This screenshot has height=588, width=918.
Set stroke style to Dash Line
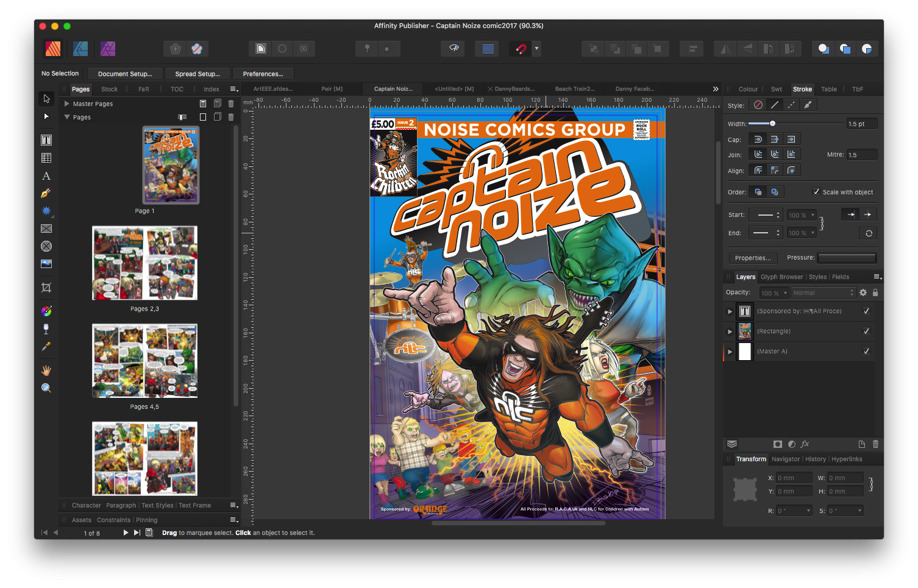pyautogui.click(x=791, y=105)
